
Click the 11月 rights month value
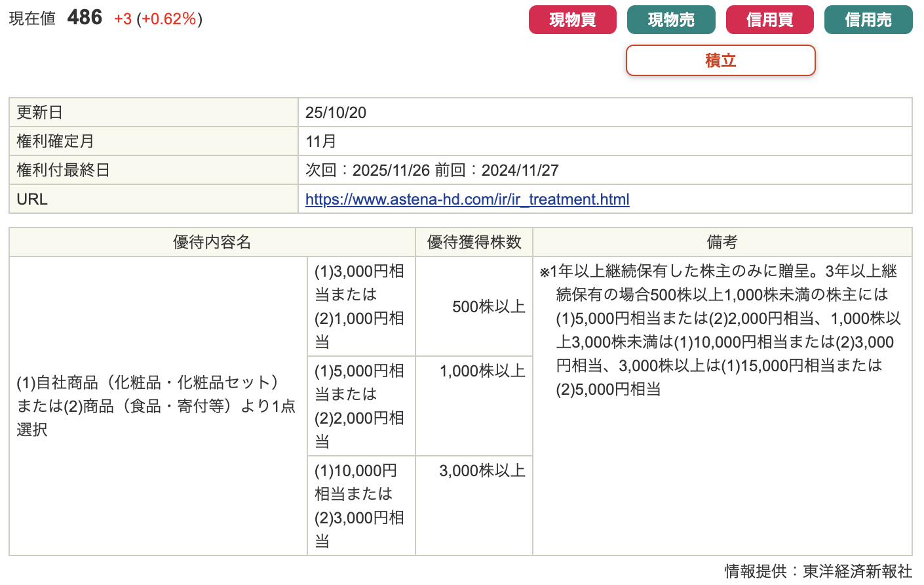point(321,142)
